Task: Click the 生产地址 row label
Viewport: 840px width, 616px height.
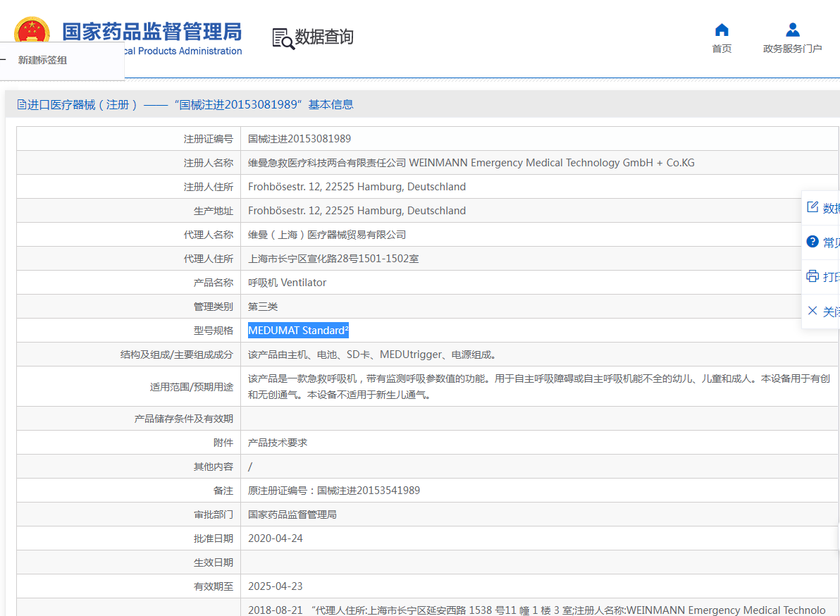Action: pos(214,211)
